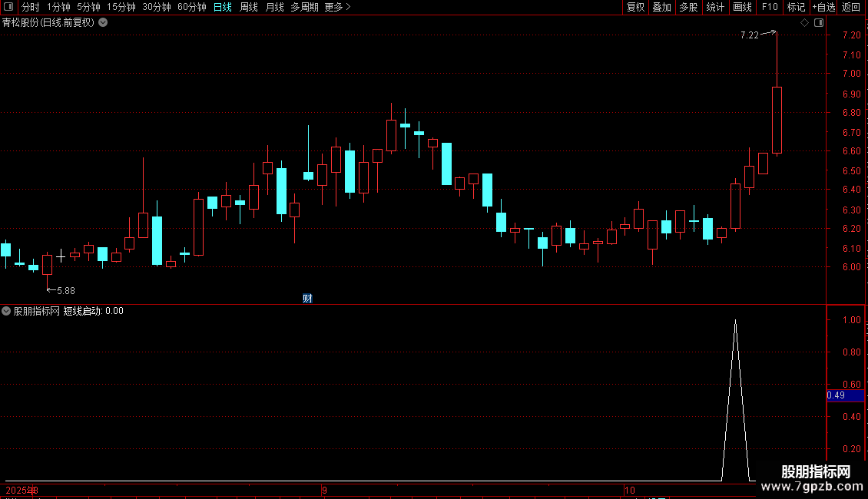Image resolution: width=868 pixels, height=499 pixels.
Task: Click the 5.88 low price label
Action: 66,290
